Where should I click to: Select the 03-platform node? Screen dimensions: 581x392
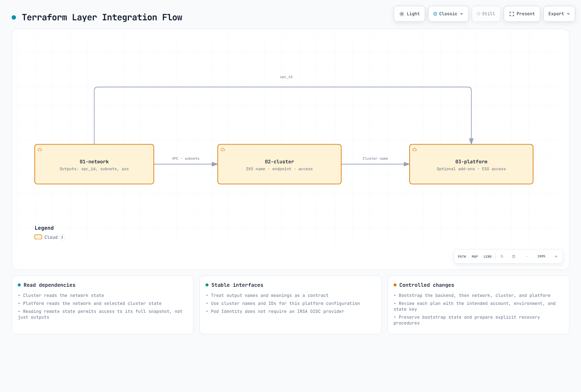click(471, 164)
